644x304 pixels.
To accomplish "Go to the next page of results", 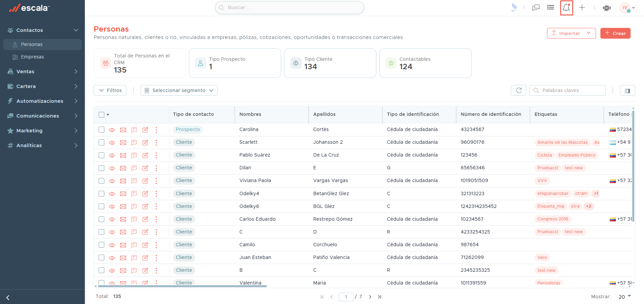I will coord(370,297).
